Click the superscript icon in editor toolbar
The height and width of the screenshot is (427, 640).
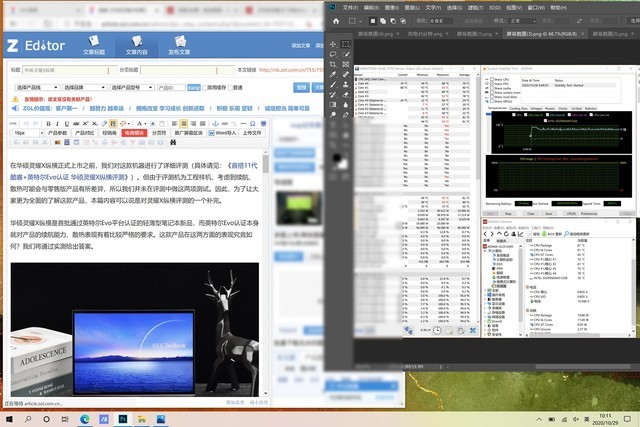pyautogui.click(x=85, y=124)
